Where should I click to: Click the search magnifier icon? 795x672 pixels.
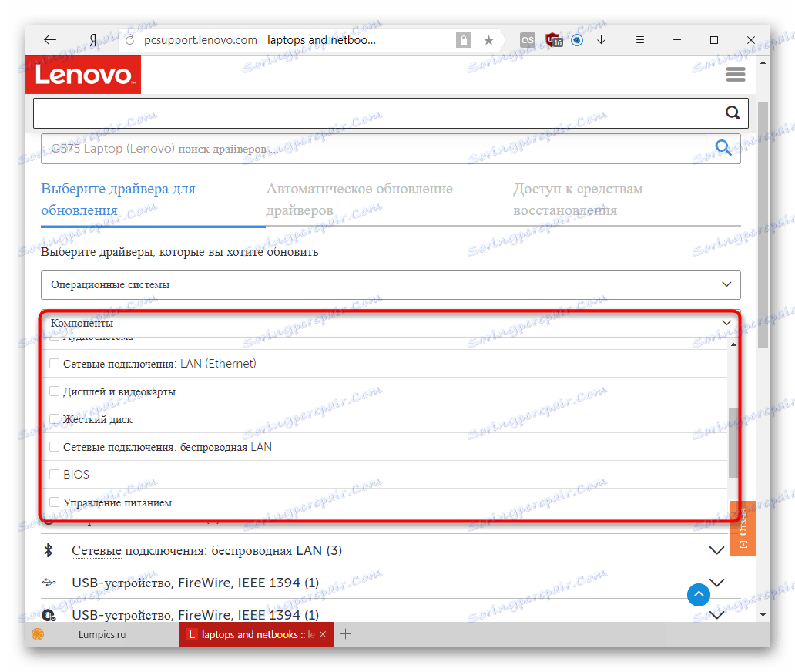tap(731, 113)
